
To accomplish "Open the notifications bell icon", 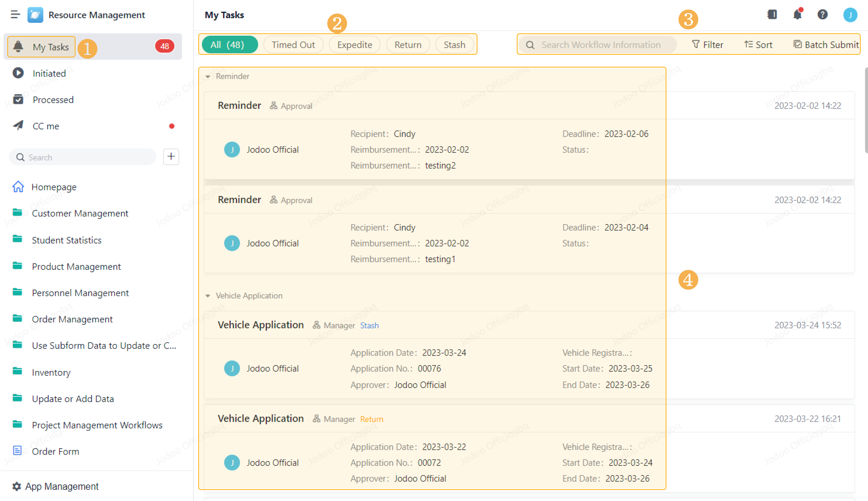I will (x=797, y=15).
